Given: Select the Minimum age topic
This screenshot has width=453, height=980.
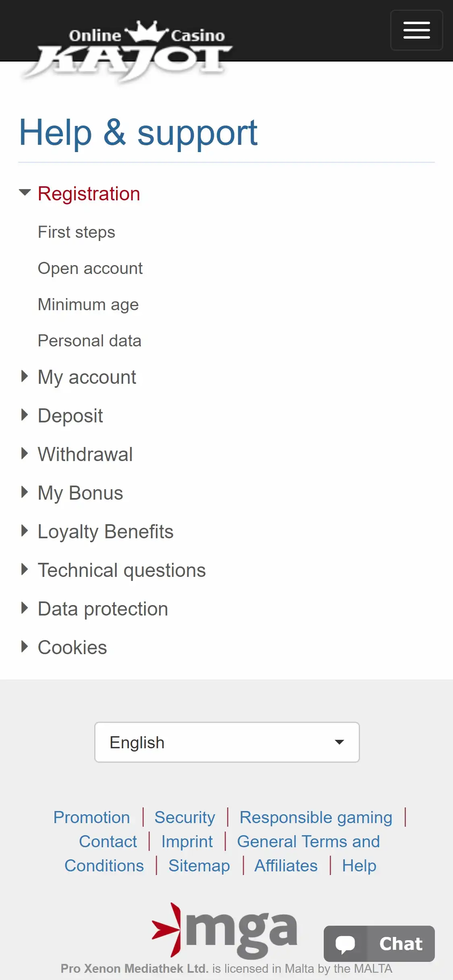Looking at the screenshot, I should (88, 305).
